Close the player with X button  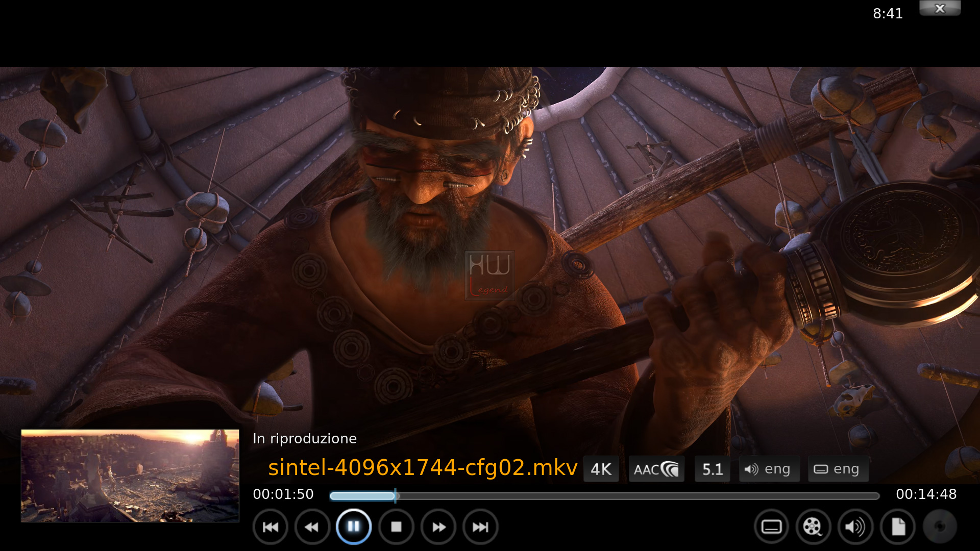click(x=940, y=8)
